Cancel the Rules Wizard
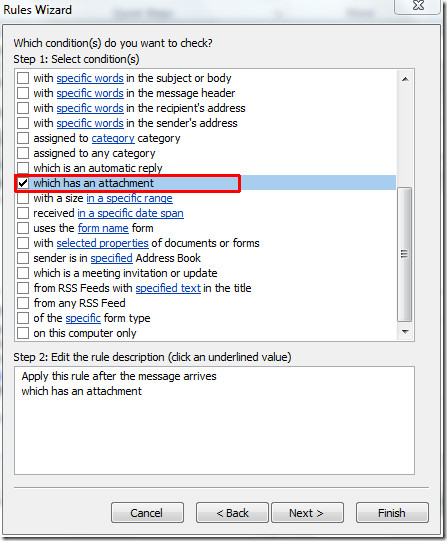The width and height of the screenshot is (447, 541). click(x=147, y=513)
